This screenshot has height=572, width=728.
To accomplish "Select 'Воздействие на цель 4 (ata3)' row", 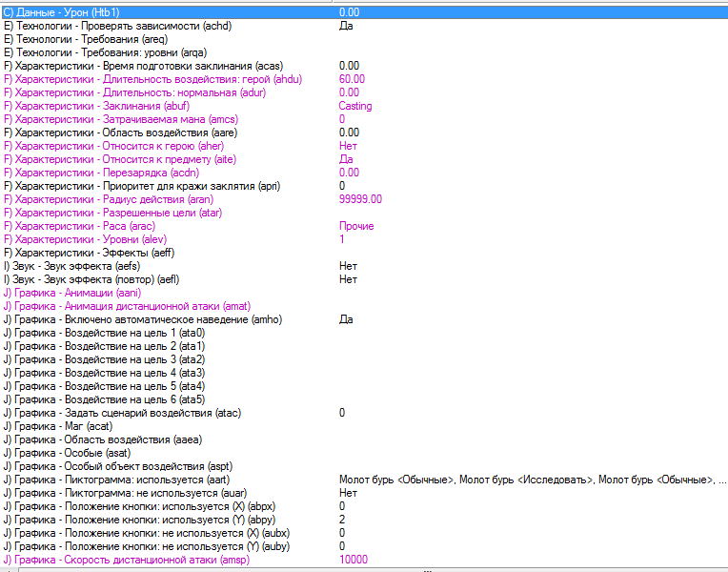I will tap(364, 373).
